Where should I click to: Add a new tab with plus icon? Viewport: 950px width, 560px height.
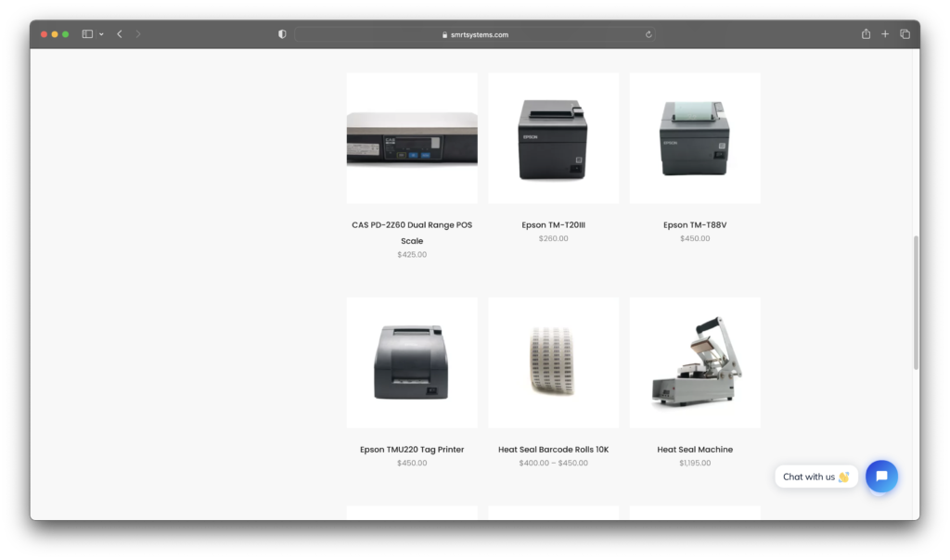pyautogui.click(x=885, y=34)
